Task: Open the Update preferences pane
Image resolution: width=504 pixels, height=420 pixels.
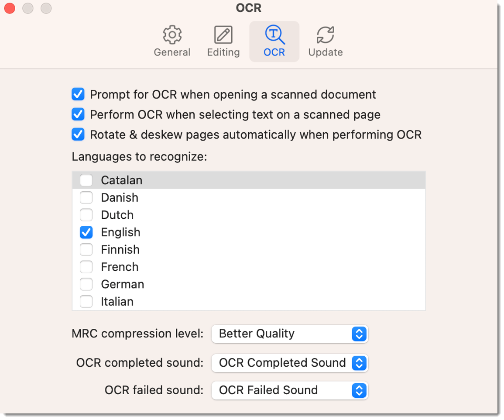Action: tap(325, 41)
